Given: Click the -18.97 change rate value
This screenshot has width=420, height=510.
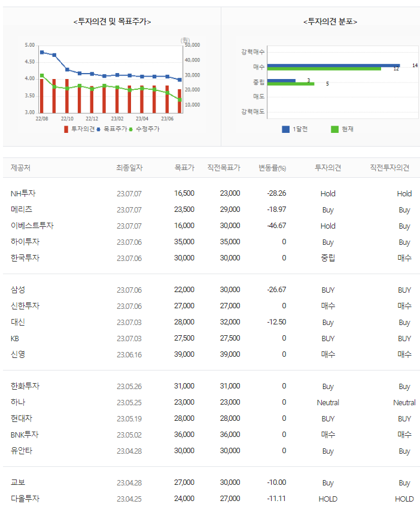Looking at the screenshot, I should point(276,210).
